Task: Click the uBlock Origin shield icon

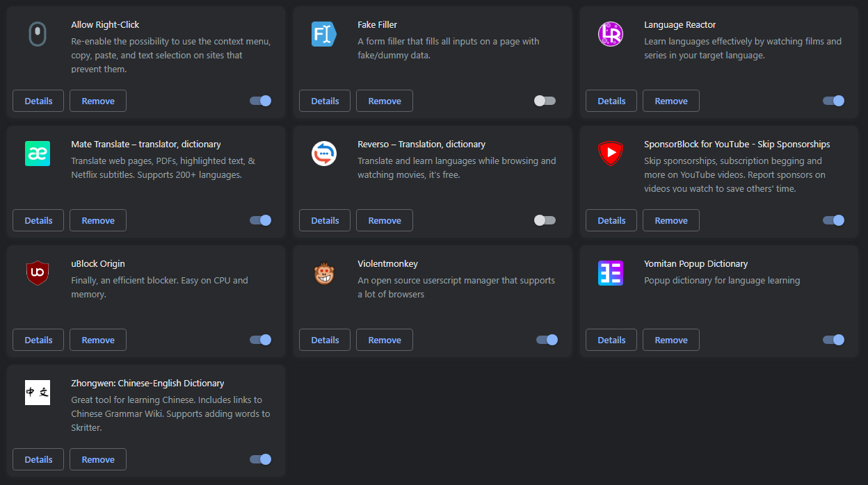Action: tap(38, 273)
